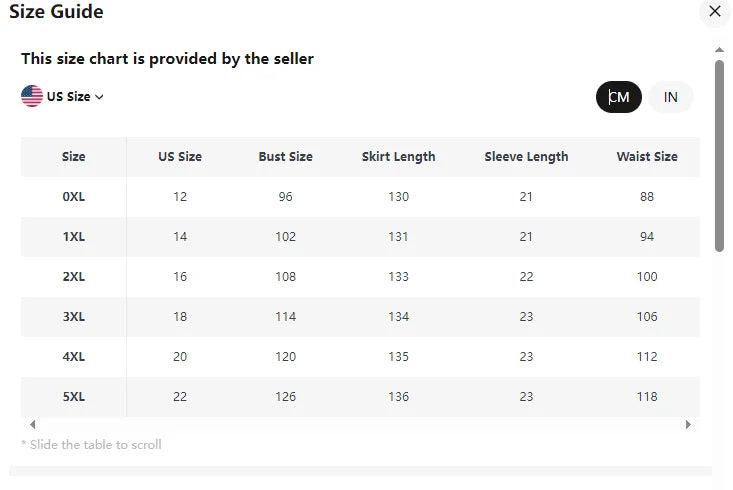Open the US Size region dropdown
The width and height of the screenshot is (733, 490).
[x=62, y=96]
